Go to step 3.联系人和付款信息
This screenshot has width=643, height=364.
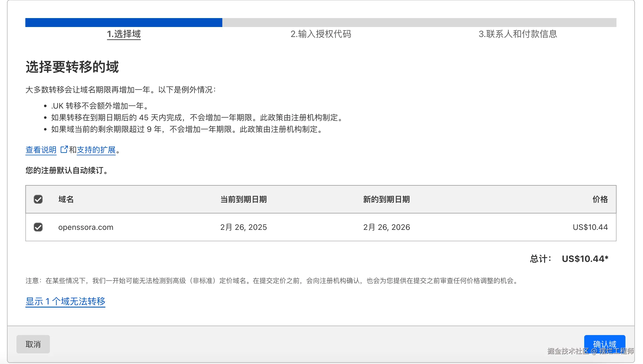click(x=518, y=34)
